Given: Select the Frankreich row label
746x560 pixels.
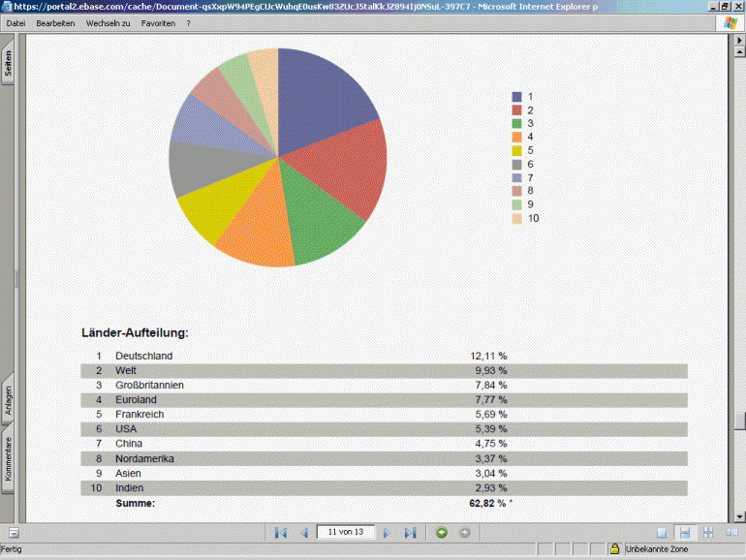Looking at the screenshot, I should (x=140, y=415).
